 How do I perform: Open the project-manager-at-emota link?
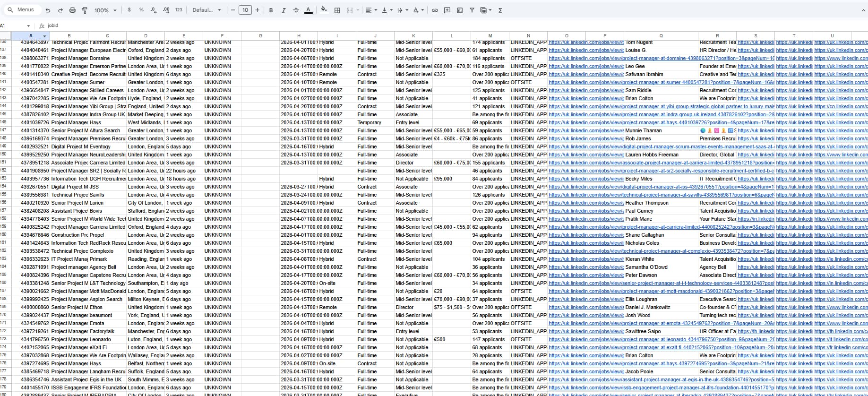coord(662,324)
